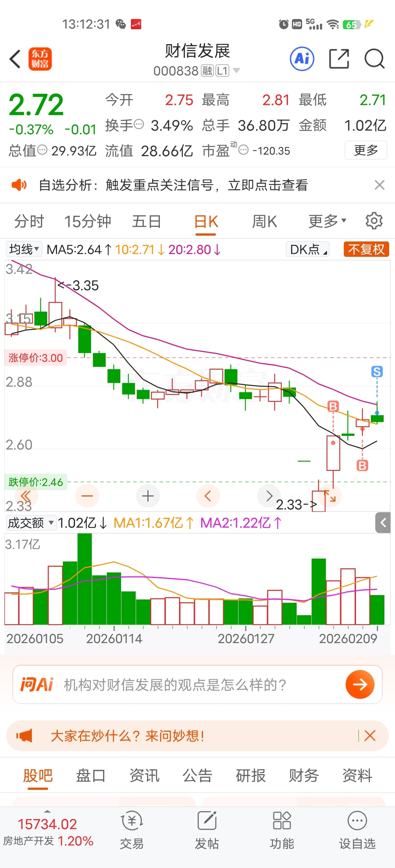Tap the speaker icon beside 自选分析
The image size is (395, 868).
pos(19,185)
